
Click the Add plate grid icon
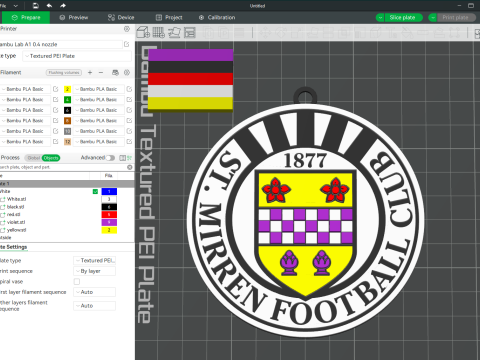click(159, 32)
